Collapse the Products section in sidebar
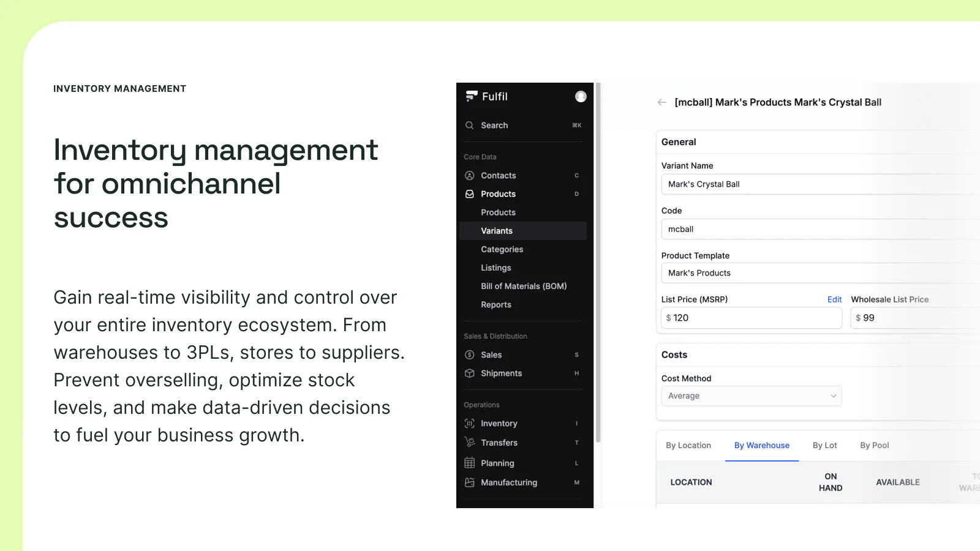The height and width of the screenshot is (551, 980). [x=523, y=194]
